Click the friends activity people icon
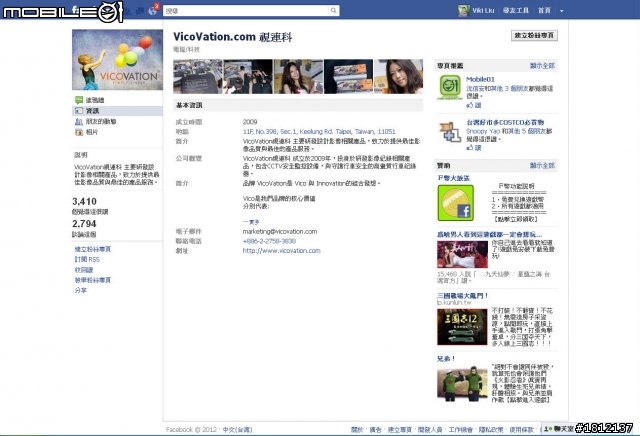This screenshot has height=436, width=640. click(79, 121)
